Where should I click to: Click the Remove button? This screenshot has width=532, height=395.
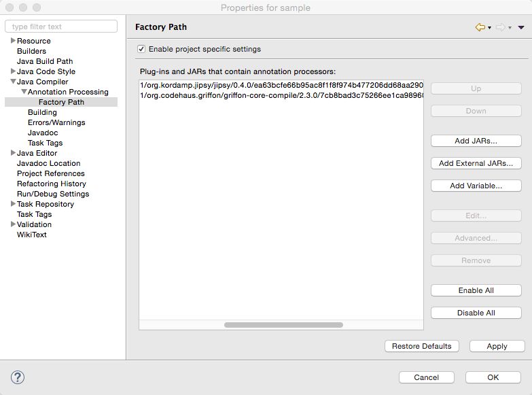click(x=476, y=260)
